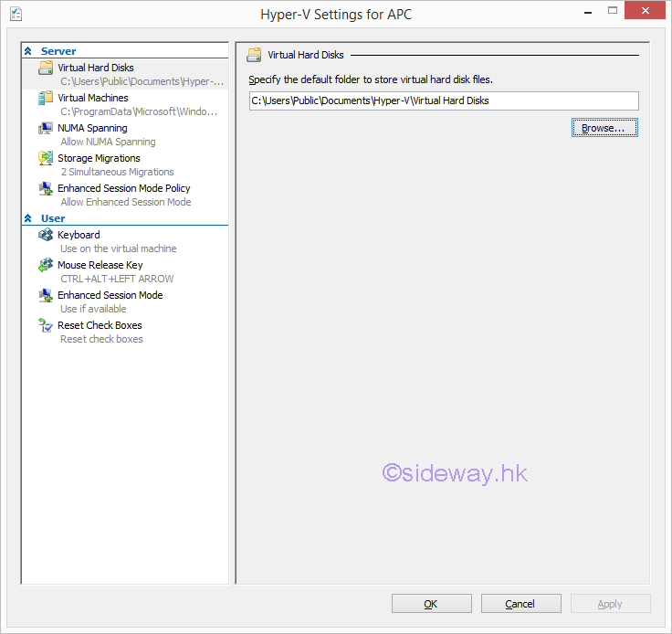Click the user Enhanced Session Mode icon

46,295
